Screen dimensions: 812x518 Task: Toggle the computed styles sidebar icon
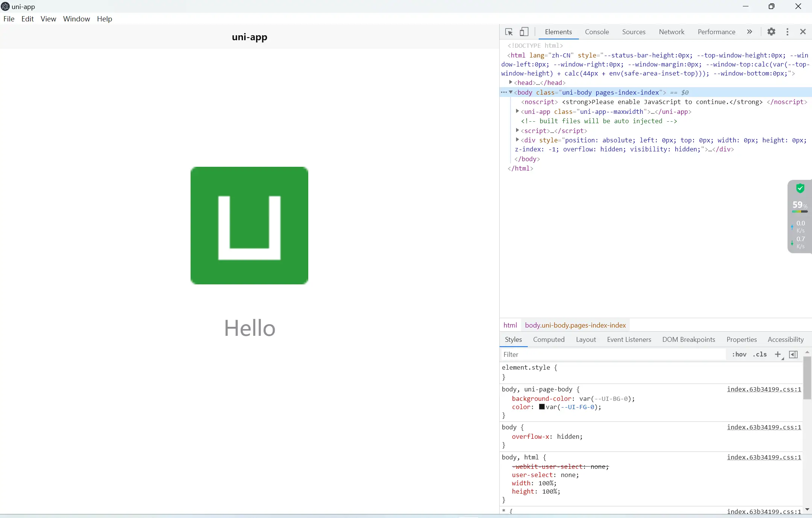pyautogui.click(x=793, y=354)
